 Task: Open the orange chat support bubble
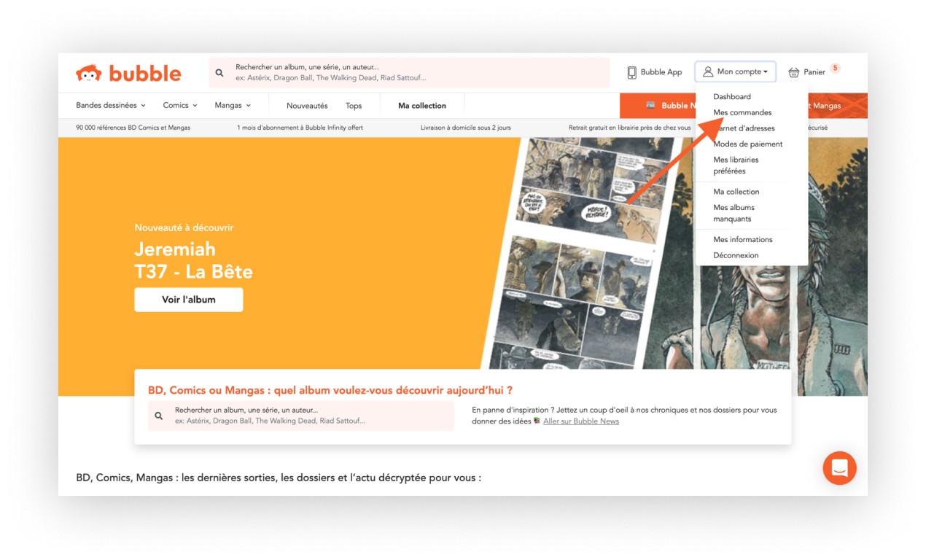tap(839, 468)
